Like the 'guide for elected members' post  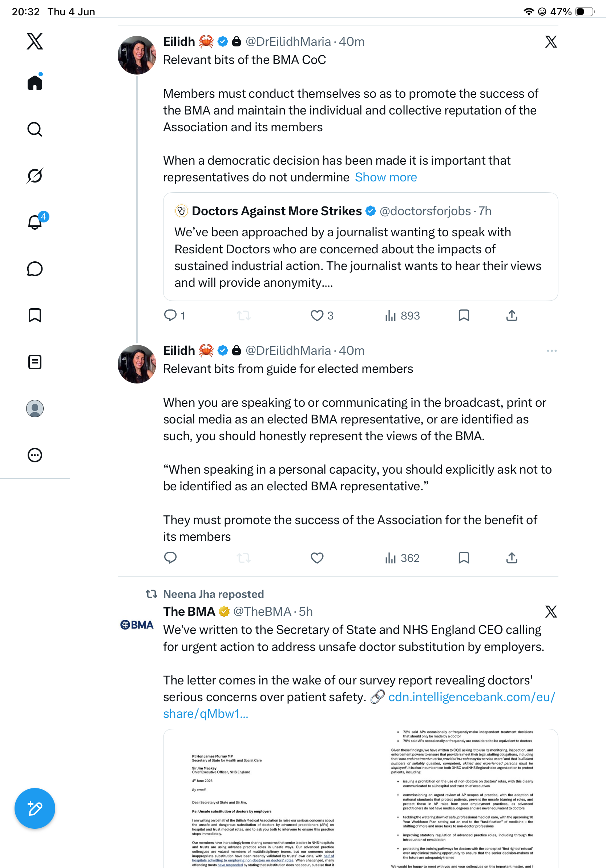tap(317, 558)
